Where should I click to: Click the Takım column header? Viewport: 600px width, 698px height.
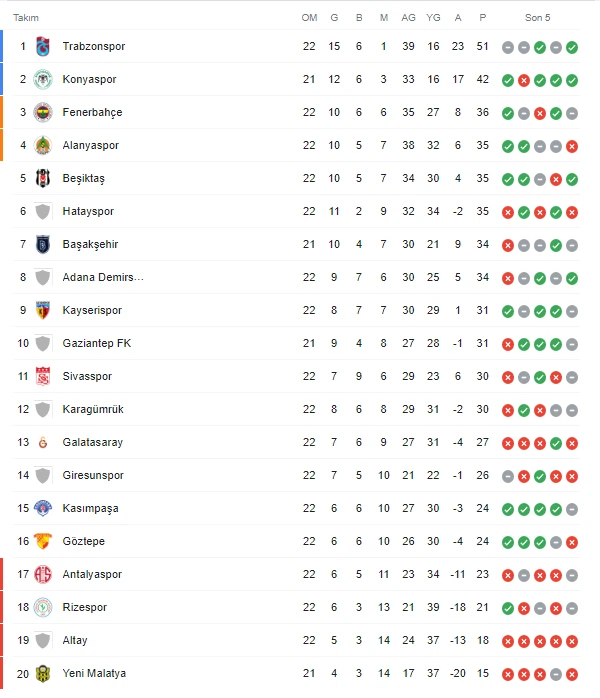click(26, 18)
